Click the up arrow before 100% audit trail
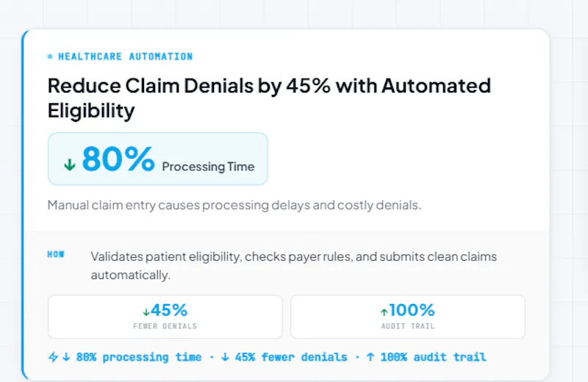Viewport: 588px width, 382px height. pyautogui.click(x=370, y=356)
